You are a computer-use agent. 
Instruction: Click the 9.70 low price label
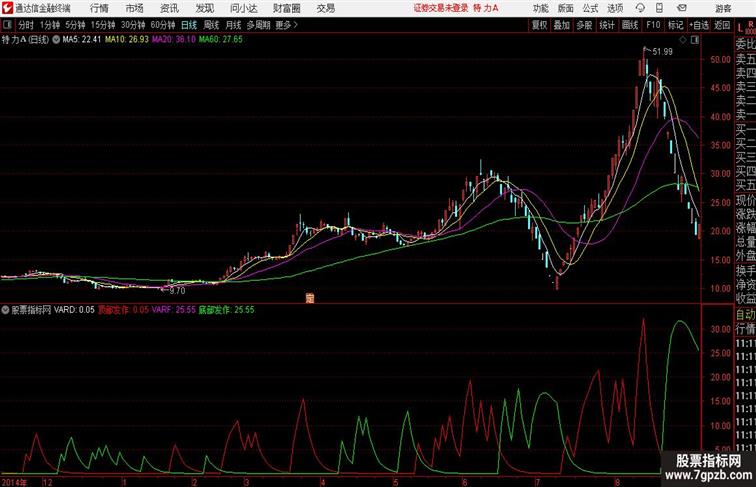[x=177, y=291]
